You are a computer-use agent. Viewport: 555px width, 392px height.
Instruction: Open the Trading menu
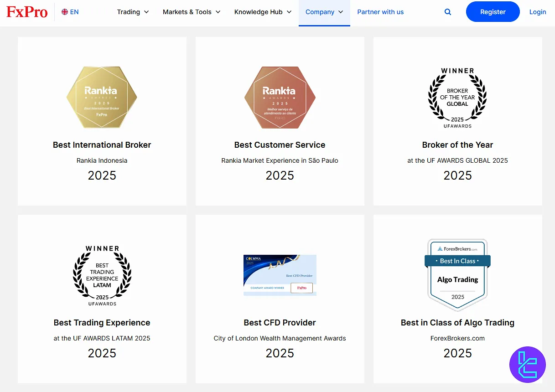pos(133,12)
